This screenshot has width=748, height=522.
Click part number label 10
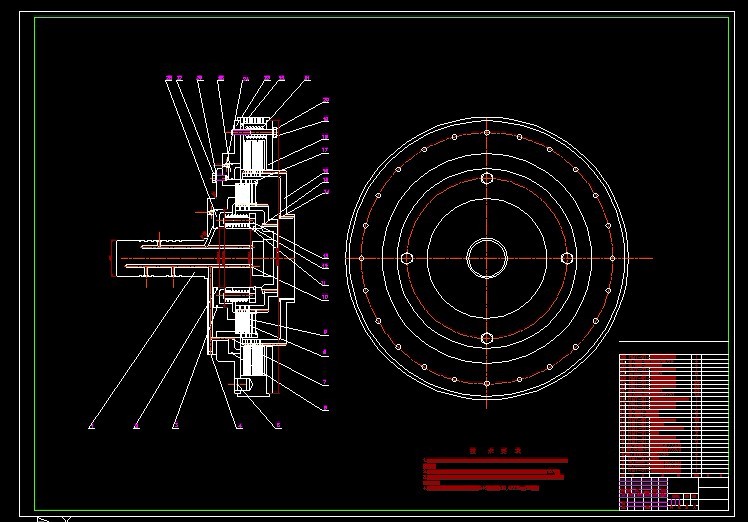pos(325,297)
